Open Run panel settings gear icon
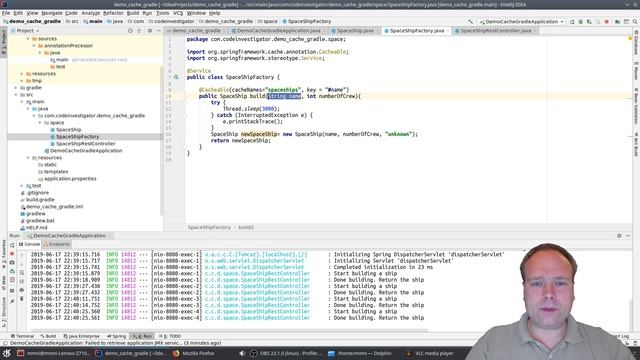 [x=619, y=236]
